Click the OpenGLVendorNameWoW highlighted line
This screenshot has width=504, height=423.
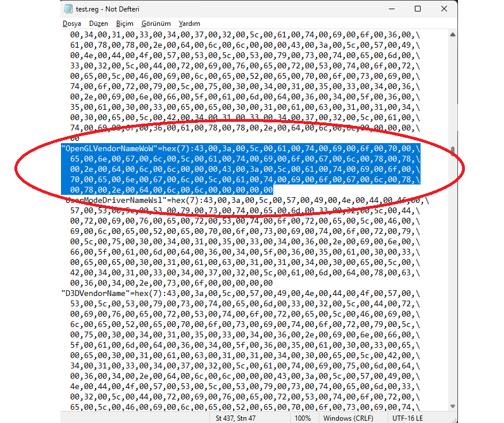pyautogui.click(x=240, y=148)
